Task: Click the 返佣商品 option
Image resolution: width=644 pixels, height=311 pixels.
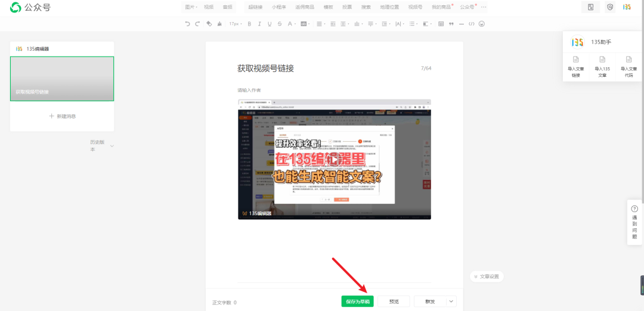Action: pyautogui.click(x=304, y=7)
